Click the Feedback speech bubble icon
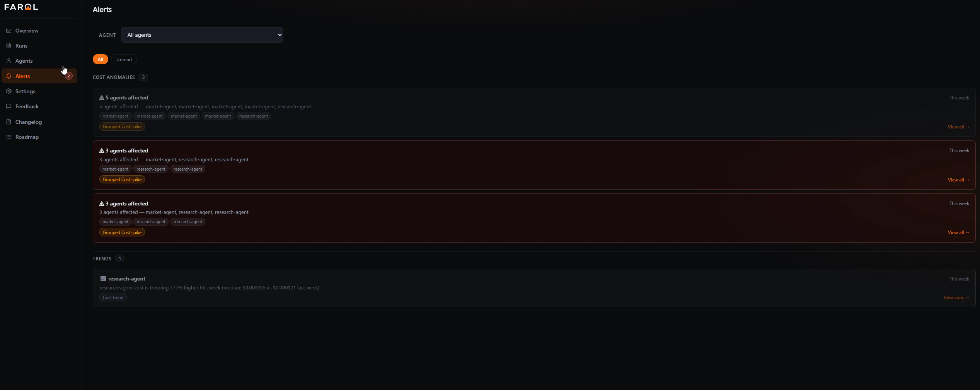Viewport: 980px width, 390px height. (9, 106)
